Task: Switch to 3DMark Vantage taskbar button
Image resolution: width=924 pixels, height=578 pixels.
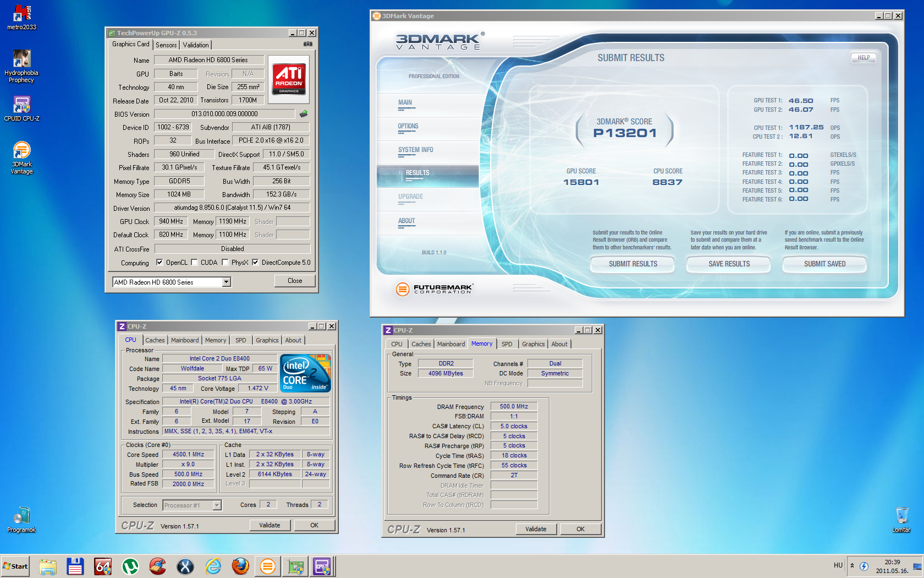Action: [x=268, y=566]
